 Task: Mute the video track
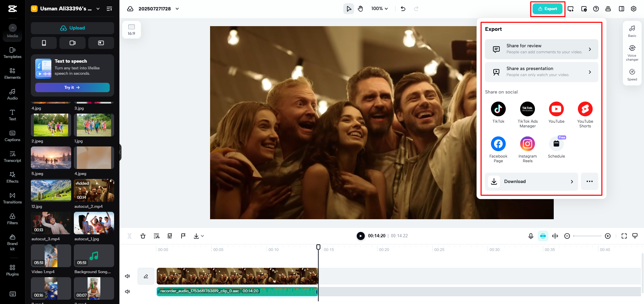point(127,276)
